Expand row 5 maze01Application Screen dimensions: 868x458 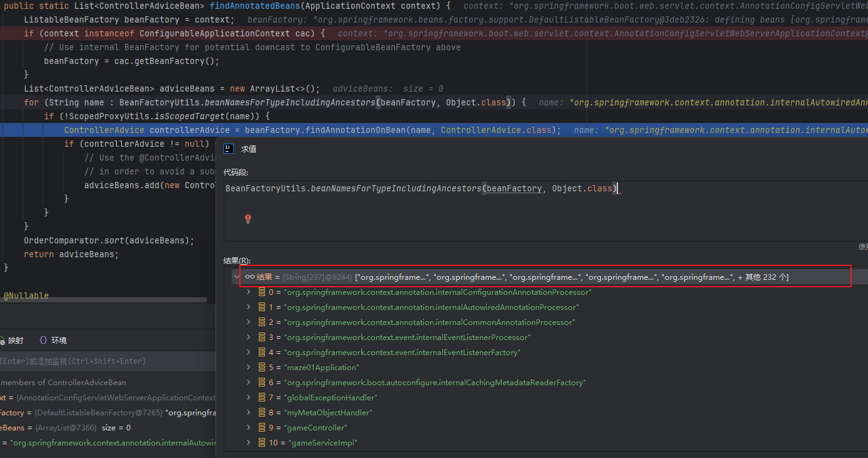point(248,368)
